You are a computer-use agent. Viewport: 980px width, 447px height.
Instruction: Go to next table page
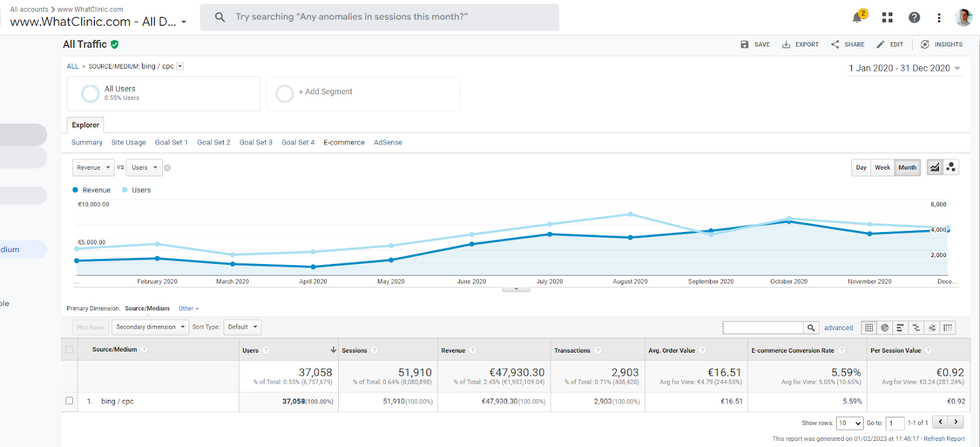(x=956, y=422)
